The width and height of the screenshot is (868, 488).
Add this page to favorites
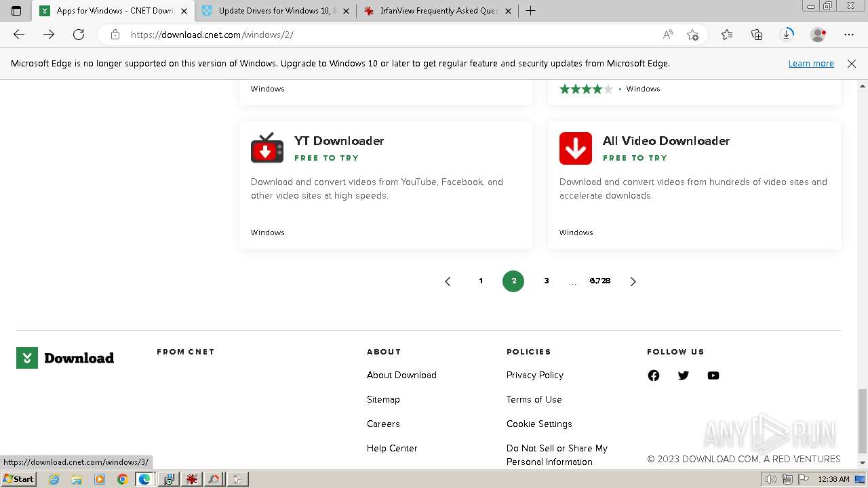tap(692, 35)
